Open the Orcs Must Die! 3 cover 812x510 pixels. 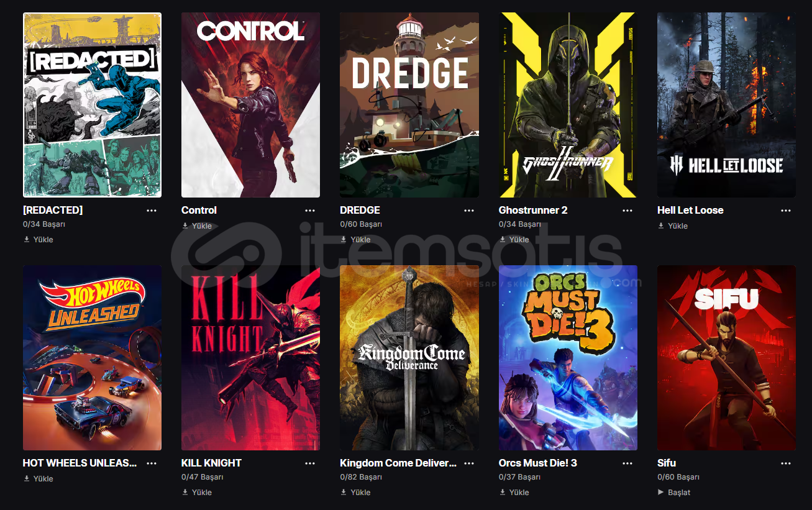pos(568,358)
